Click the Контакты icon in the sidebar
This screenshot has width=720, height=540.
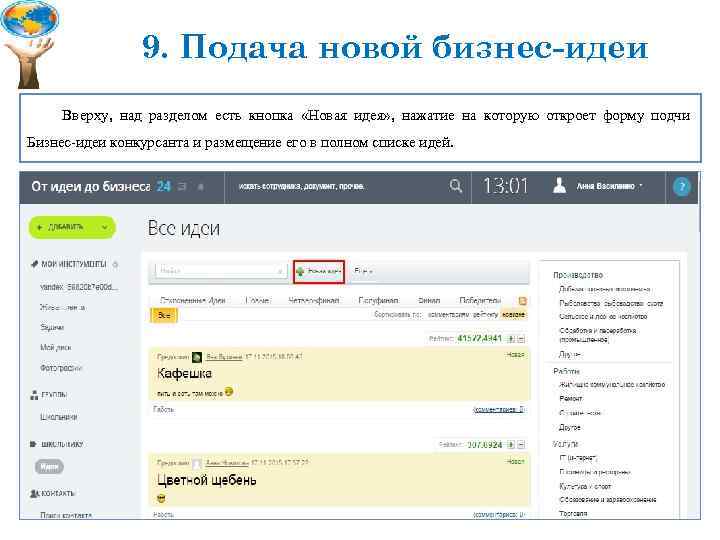[x=34, y=494]
